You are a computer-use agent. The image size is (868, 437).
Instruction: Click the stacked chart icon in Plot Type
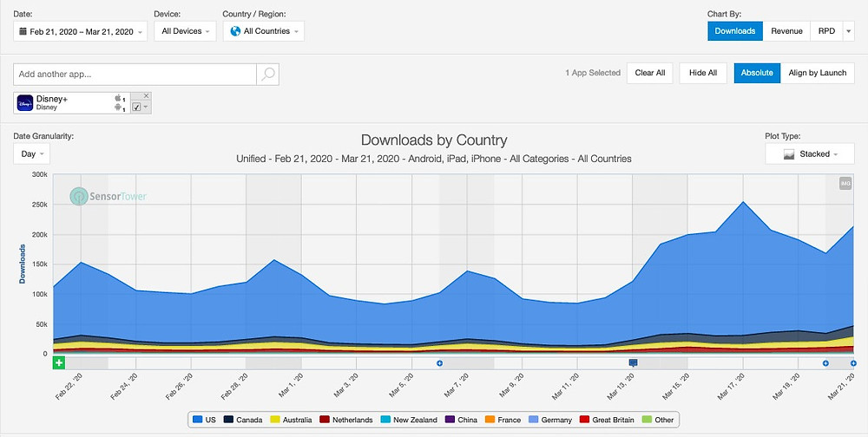click(x=789, y=154)
